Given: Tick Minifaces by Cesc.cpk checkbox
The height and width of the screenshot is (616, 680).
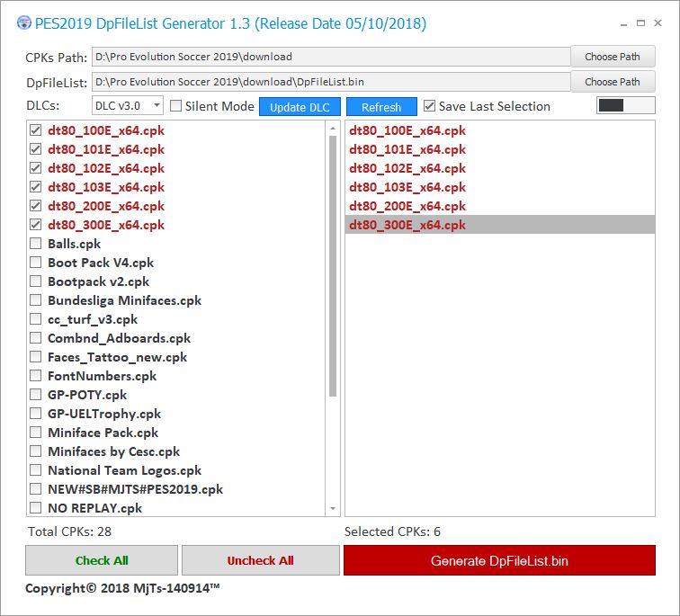Looking at the screenshot, I should click(36, 451).
